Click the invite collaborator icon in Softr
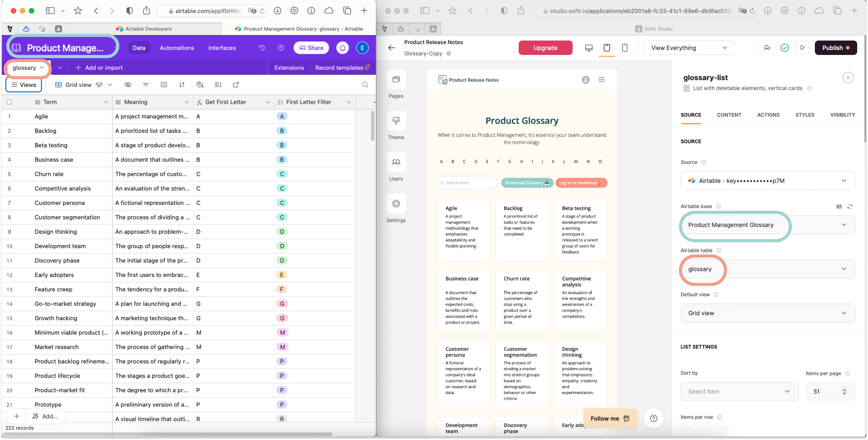This screenshot has height=440, width=868. (767, 48)
